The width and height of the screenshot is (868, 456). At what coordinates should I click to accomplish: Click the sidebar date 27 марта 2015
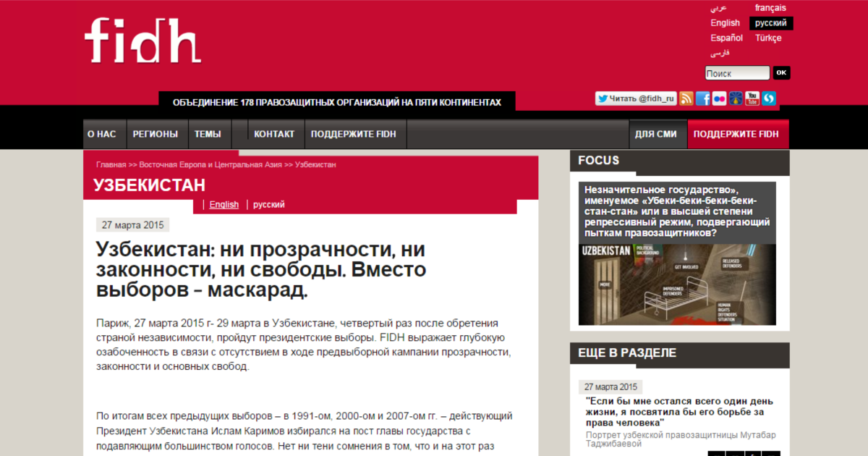pos(610,387)
